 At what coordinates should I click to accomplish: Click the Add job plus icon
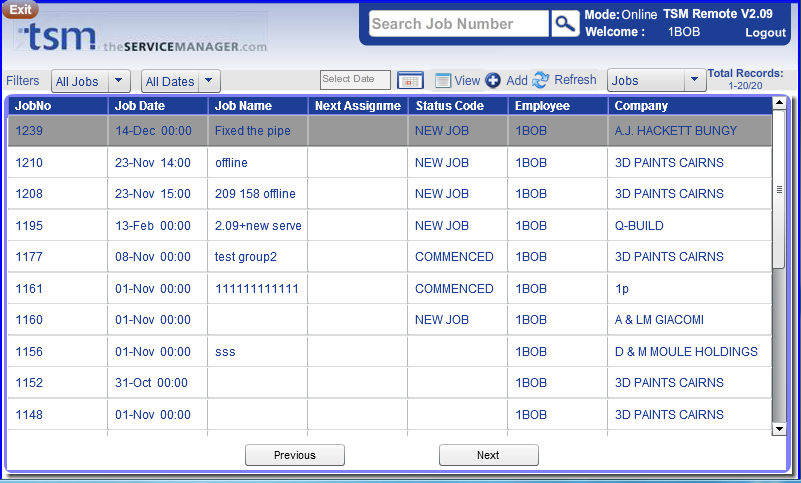tap(493, 80)
